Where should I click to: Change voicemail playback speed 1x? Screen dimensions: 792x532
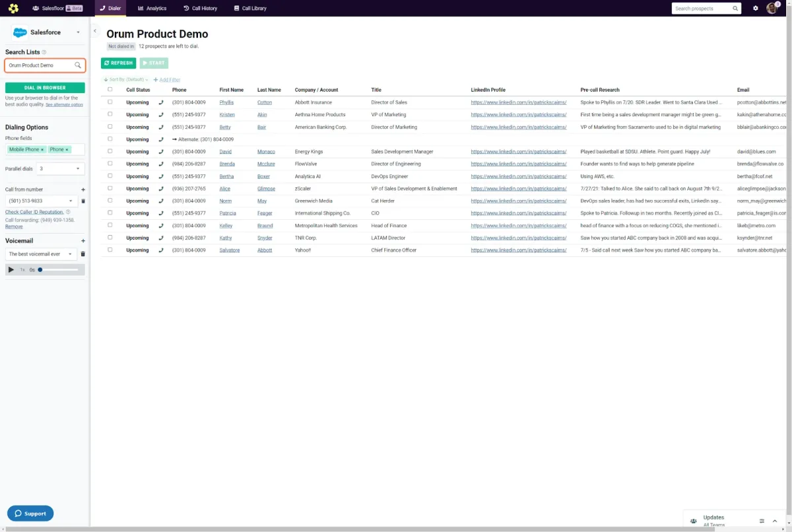pos(22,269)
